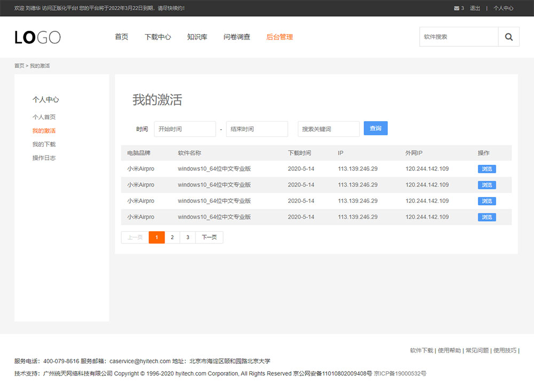The image size is (534, 392).
Task: Click the 下一页 next page button
Action: tap(209, 237)
